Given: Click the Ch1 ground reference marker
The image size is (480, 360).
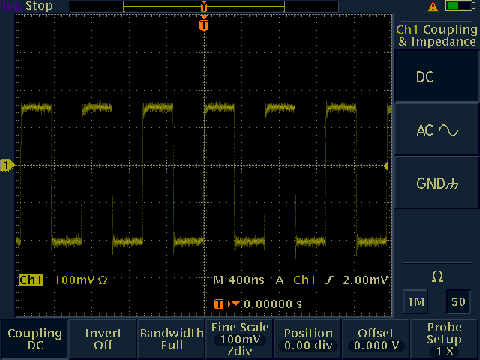Looking at the screenshot, I should coord(7,165).
